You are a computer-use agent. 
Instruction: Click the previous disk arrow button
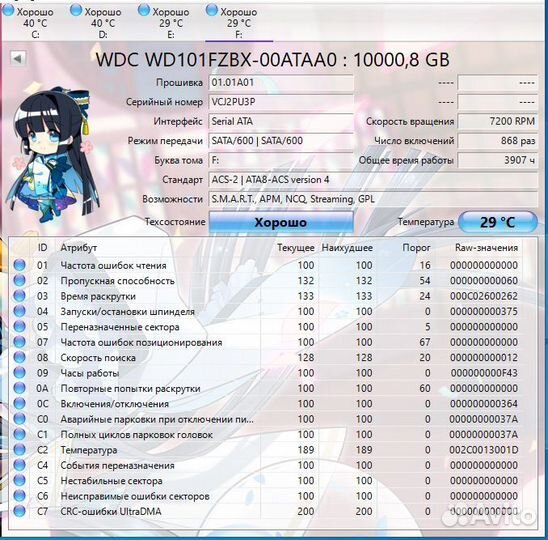pos(18,58)
